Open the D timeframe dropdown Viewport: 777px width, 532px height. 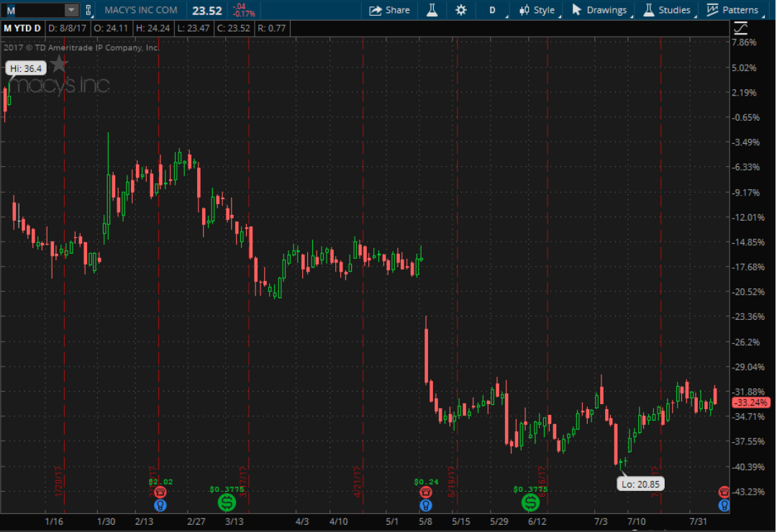point(493,10)
